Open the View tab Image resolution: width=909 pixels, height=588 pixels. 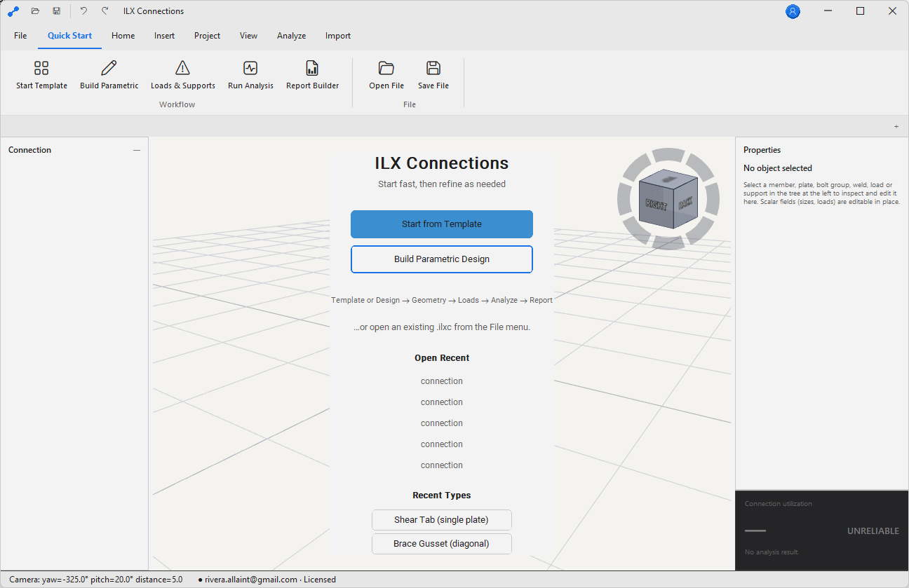[248, 36]
